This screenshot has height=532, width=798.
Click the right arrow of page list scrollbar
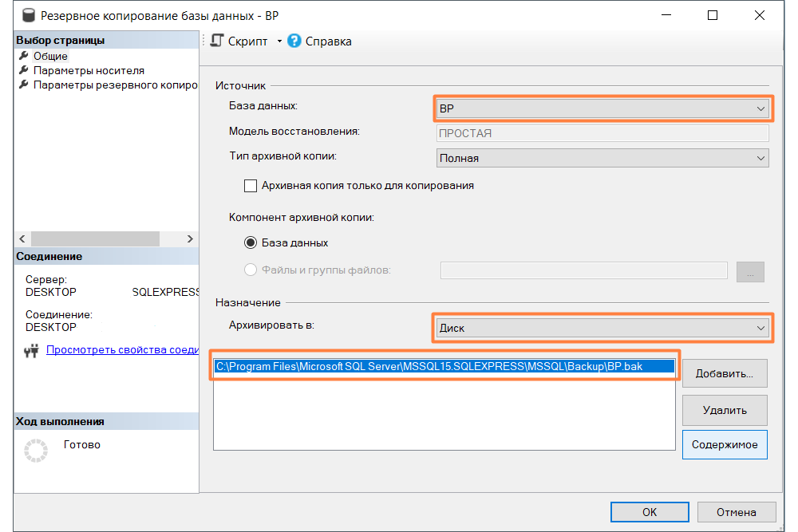pos(190,238)
